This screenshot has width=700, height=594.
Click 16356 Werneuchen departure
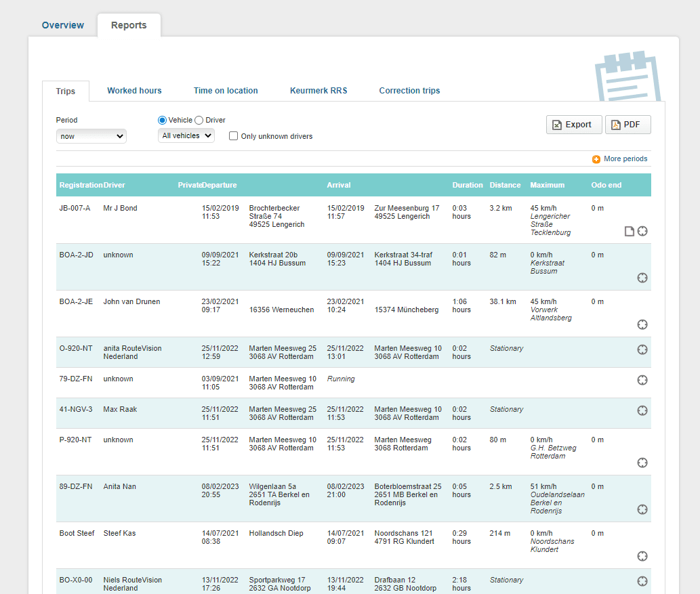tap(282, 310)
